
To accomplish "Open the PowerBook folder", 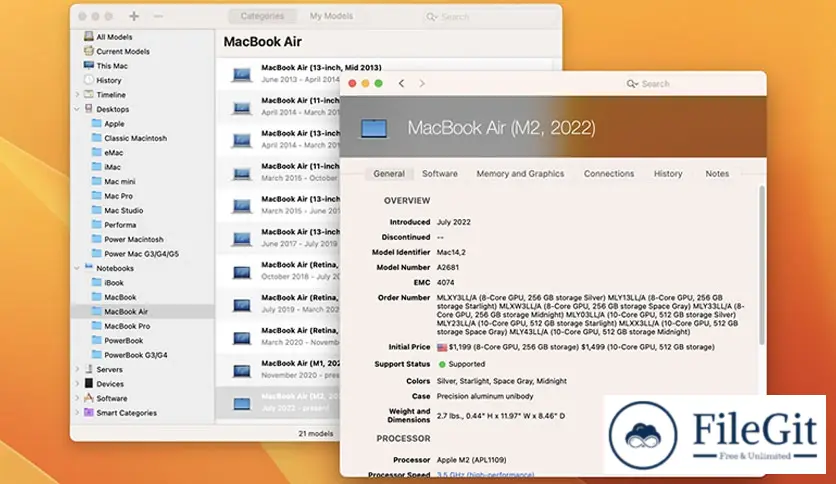I will coord(117,340).
